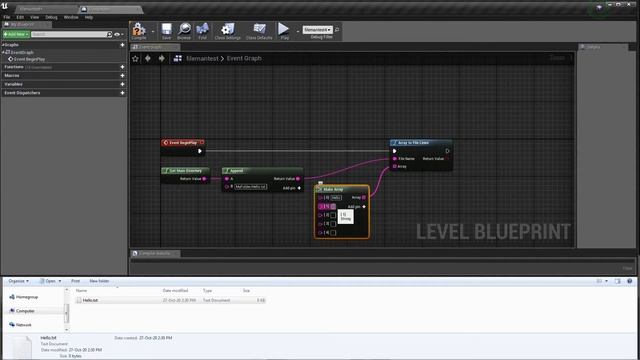
Task: Click the Array output pin on Make Array
Action: click(364, 198)
